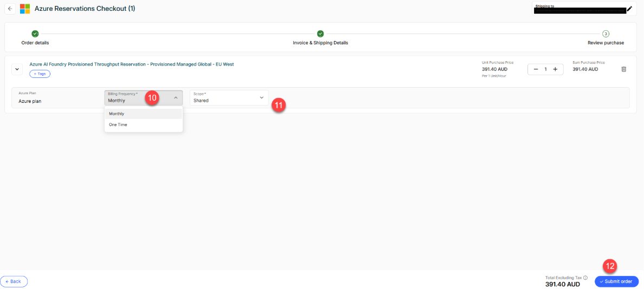This screenshot has width=644, height=289.
Task: Choose Monthly in the billing frequency list
Action: click(x=143, y=114)
